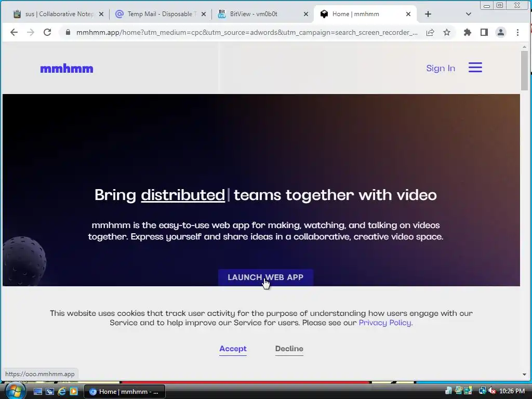Click the LAUNCH WEB APP button
The height and width of the screenshot is (399, 532).
[x=265, y=277]
